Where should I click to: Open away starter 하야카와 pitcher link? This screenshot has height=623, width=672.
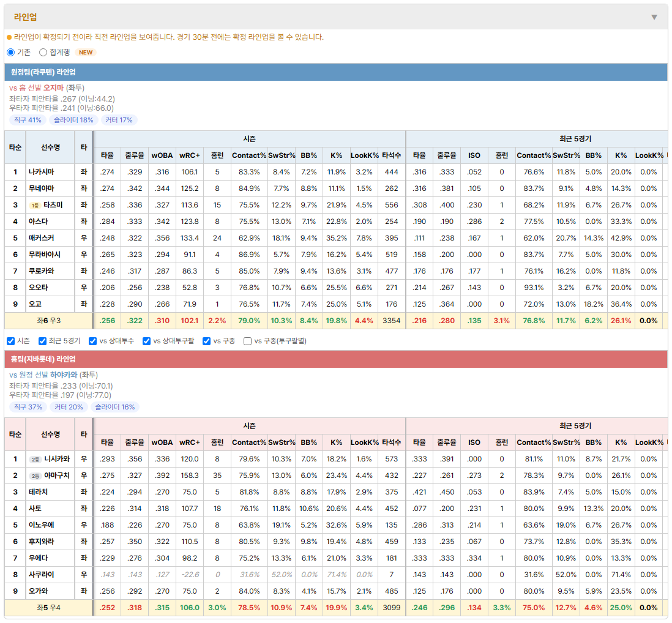point(64,375)
